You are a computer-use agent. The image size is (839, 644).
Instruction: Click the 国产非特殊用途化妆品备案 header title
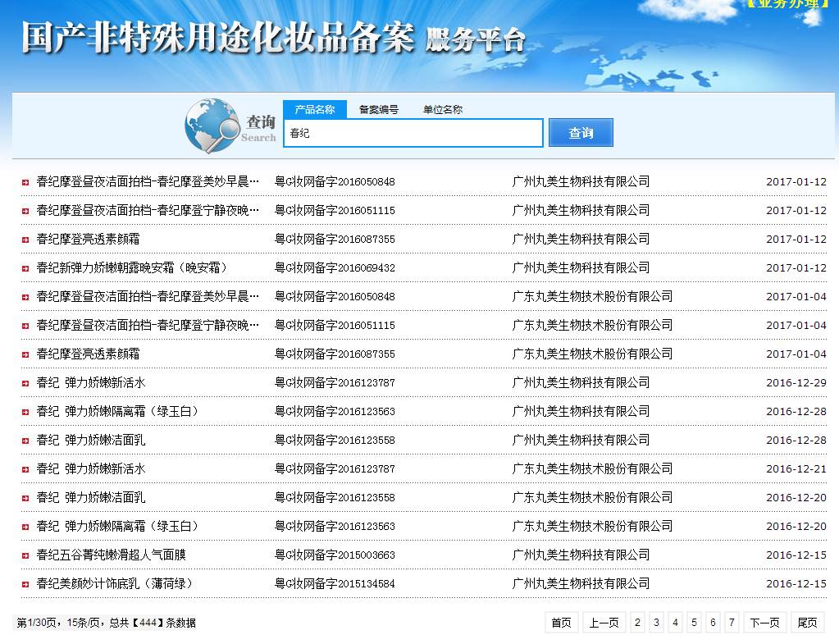click(x=218, y=38)
